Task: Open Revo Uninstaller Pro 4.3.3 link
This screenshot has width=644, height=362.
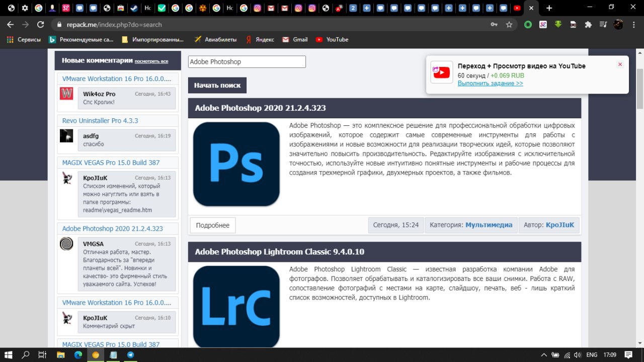Action: pos(100,121)
